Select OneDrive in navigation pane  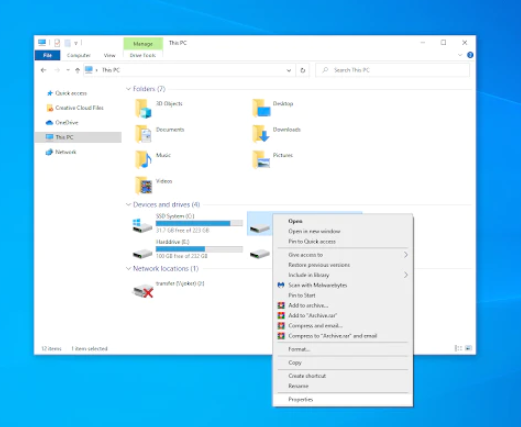(66, 123)
